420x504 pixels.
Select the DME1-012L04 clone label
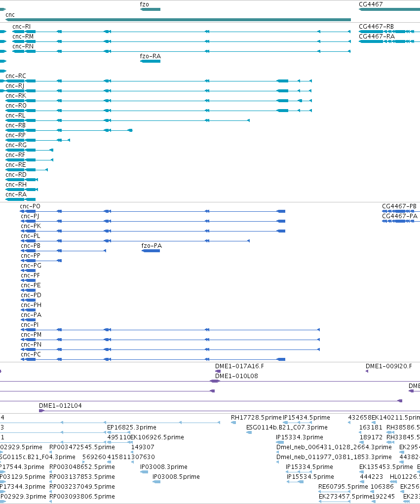click(x=60, y=406)
